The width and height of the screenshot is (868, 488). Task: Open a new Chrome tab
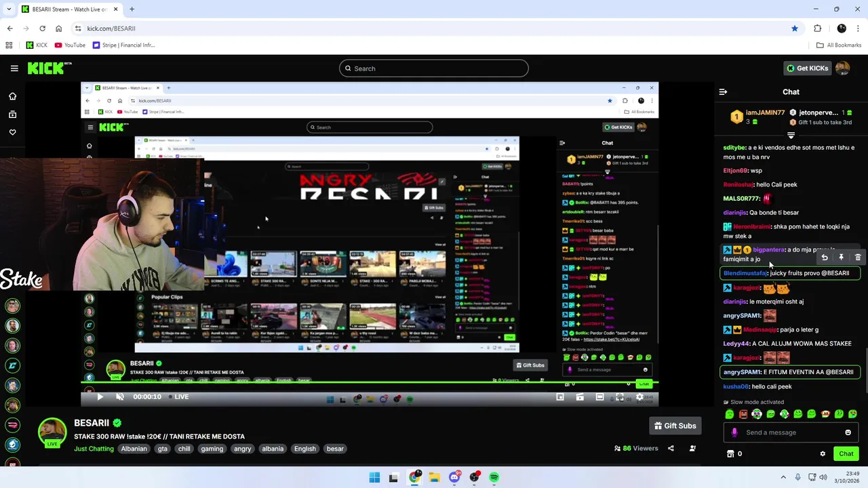pyautogui.click(x=132, y=9)
